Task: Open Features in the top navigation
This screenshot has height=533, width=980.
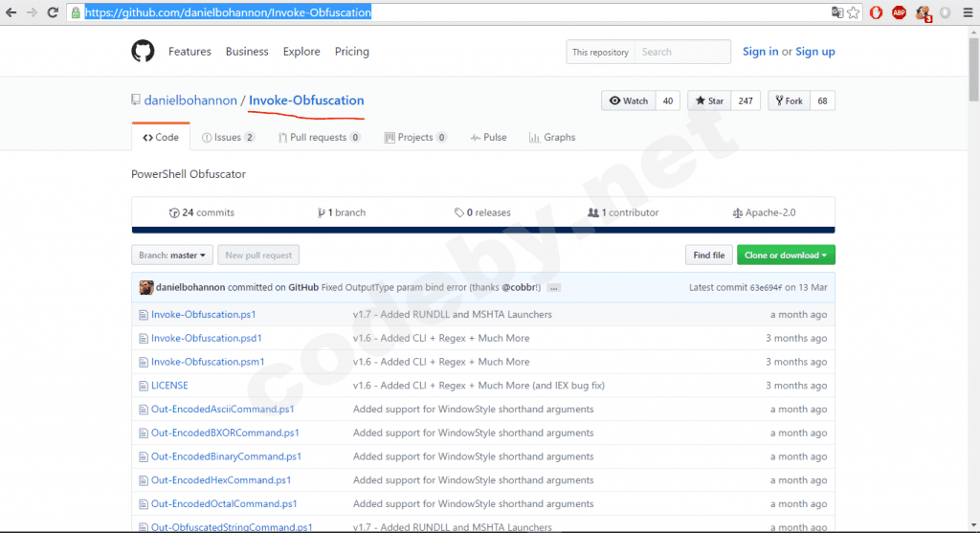Action: 189,52
